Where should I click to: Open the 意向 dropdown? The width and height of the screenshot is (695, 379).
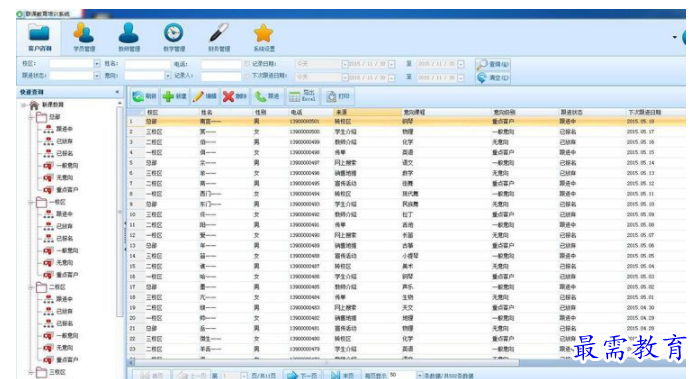click(x=168, y=76)
